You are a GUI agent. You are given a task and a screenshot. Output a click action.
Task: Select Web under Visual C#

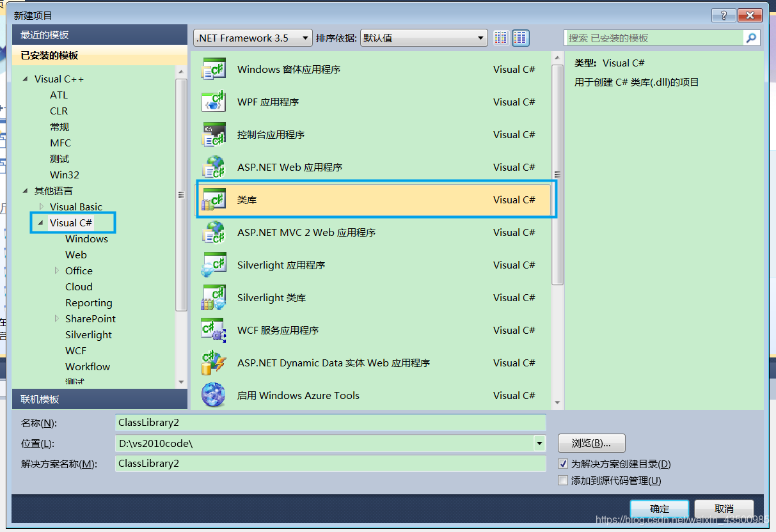(x=76, y=254)
